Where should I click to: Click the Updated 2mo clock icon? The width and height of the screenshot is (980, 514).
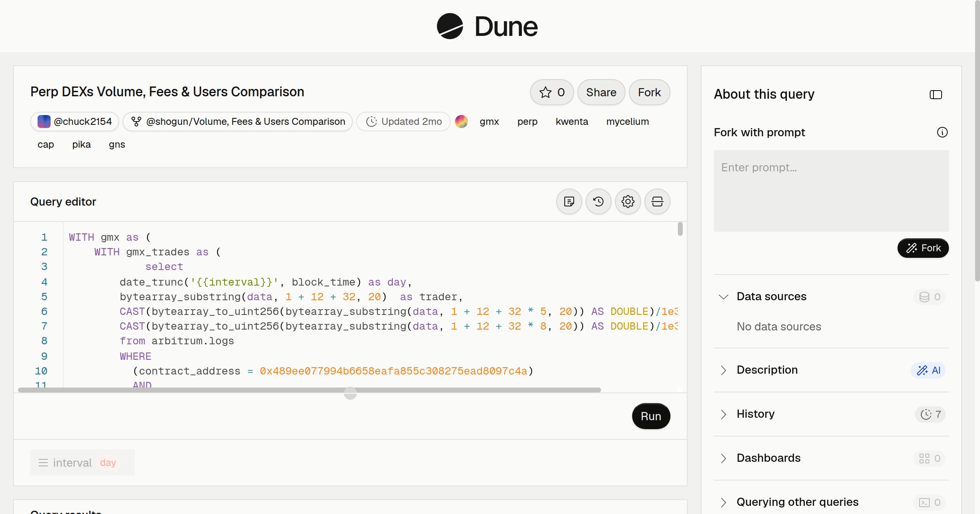coord(371,122)
